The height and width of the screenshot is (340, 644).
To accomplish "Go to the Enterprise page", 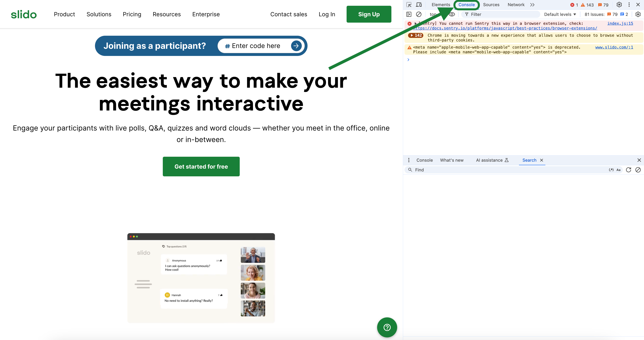I will click(206, 14).
